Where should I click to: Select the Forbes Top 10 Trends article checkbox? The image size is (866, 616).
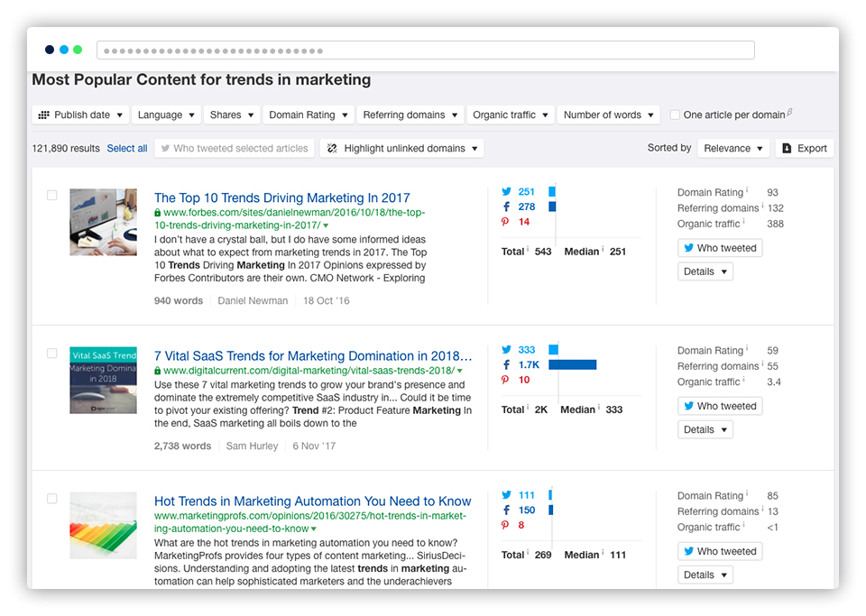51,195
